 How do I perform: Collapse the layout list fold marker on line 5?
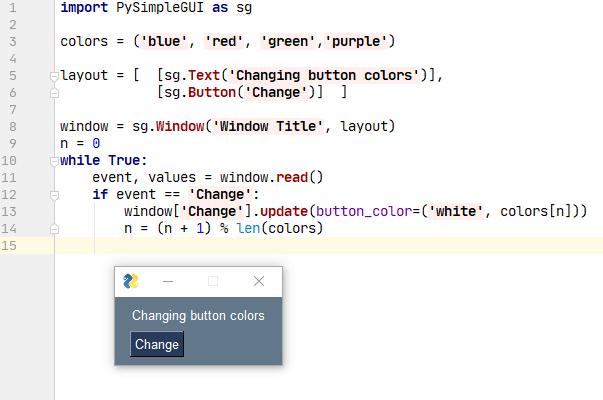pyautogui.click(x=54, y=76)
